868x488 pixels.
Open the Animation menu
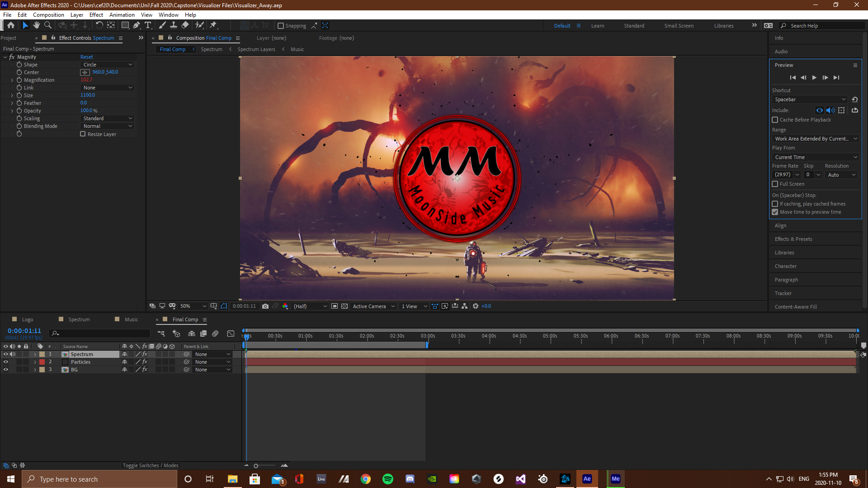tap(122, 14)
